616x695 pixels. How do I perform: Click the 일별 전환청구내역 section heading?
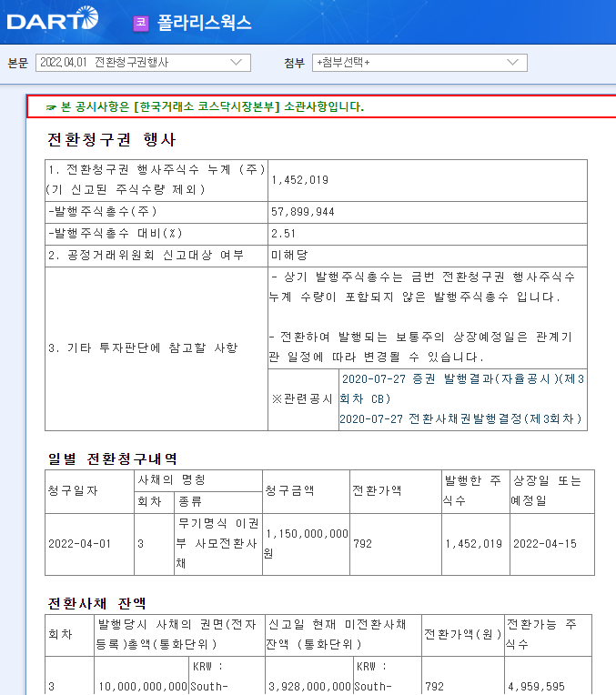(x=113, y=458)
